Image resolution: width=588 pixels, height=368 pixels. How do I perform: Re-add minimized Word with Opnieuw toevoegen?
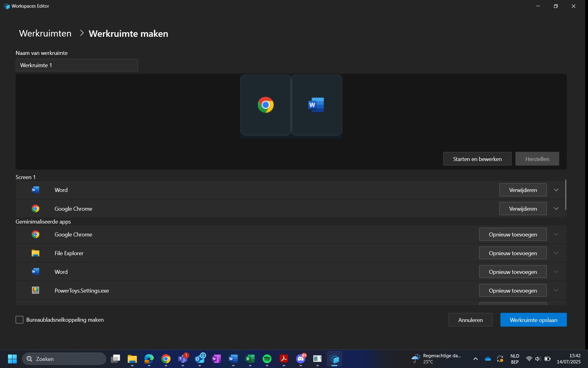(513, 272)
